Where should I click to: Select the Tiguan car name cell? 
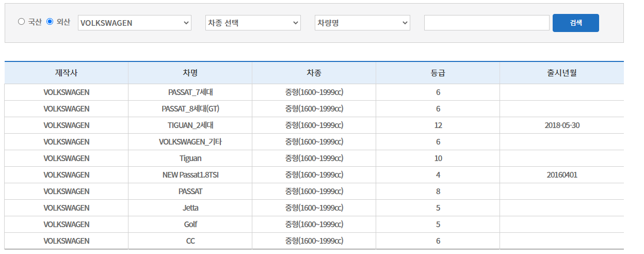coord(190,158)
